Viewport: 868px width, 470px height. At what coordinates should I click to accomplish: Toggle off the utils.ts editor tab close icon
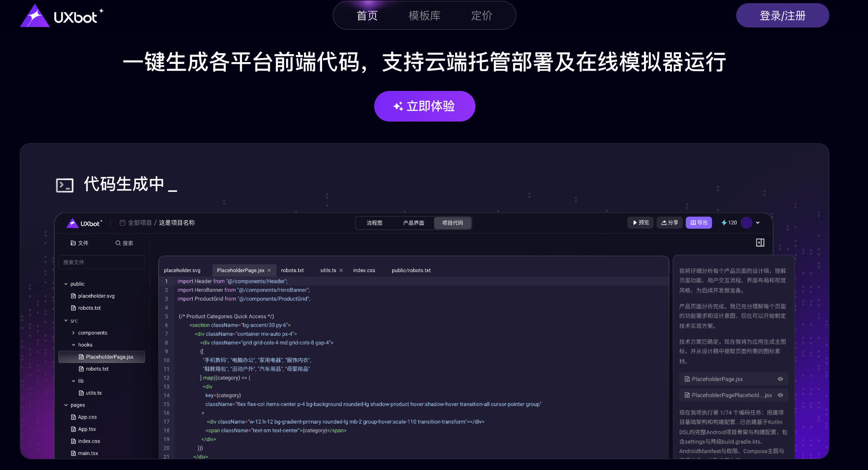tap(341, 270)
